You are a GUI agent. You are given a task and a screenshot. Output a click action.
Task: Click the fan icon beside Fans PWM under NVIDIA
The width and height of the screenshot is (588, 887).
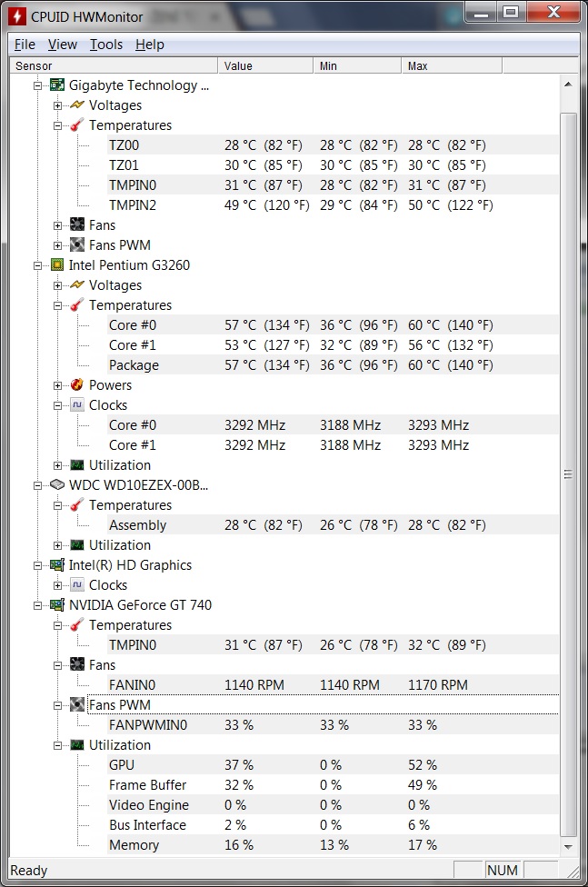point(77,705)
